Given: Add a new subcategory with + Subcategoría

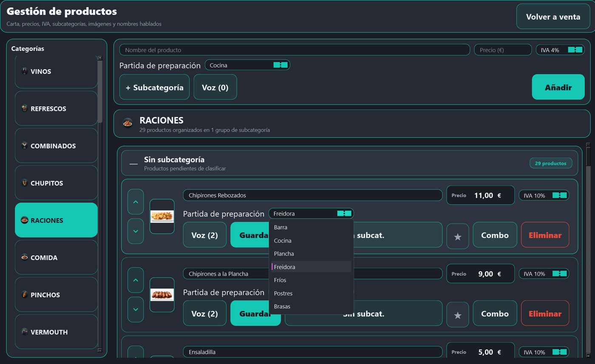Looking at the screenshot, I should (x=154, y=87).
